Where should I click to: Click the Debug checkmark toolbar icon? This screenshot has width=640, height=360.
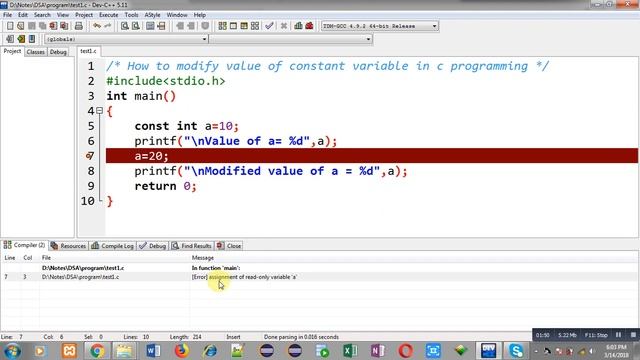[269, 26]
